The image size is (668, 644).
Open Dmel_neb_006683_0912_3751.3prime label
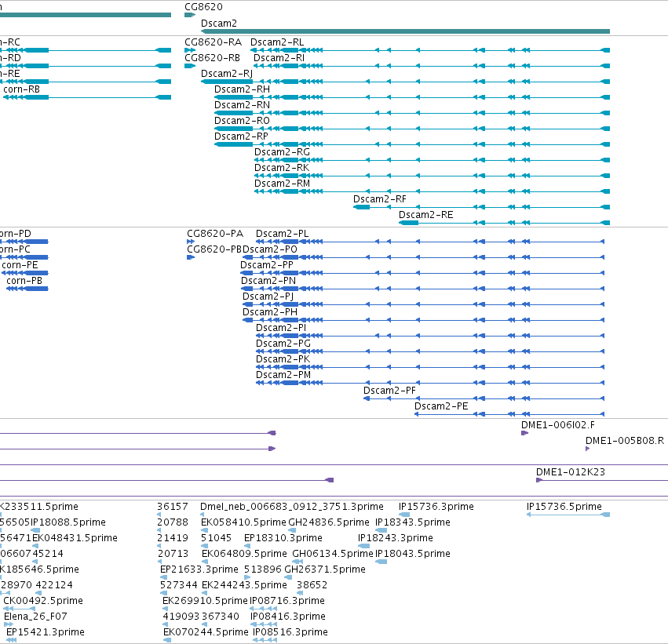292,507
